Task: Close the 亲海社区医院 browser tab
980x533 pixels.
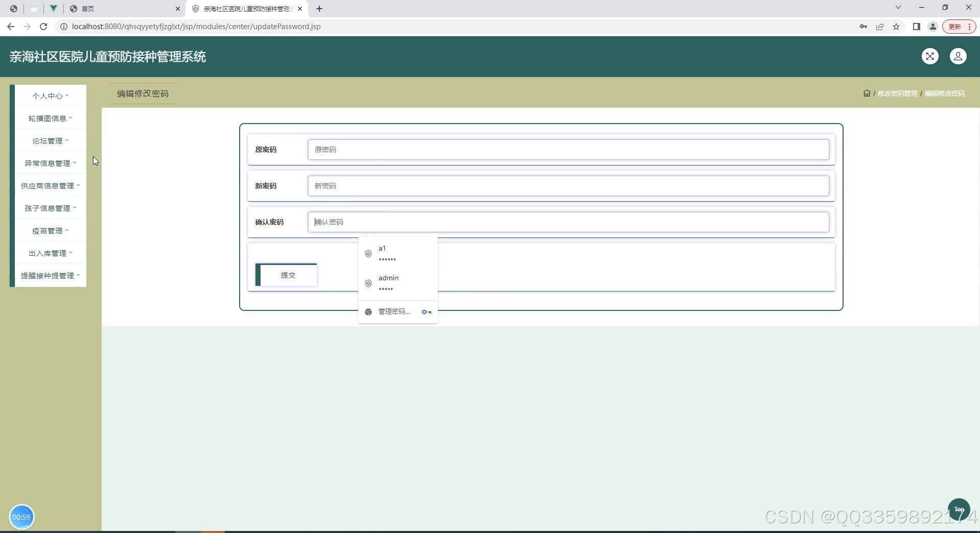Action: click(300, 9)
